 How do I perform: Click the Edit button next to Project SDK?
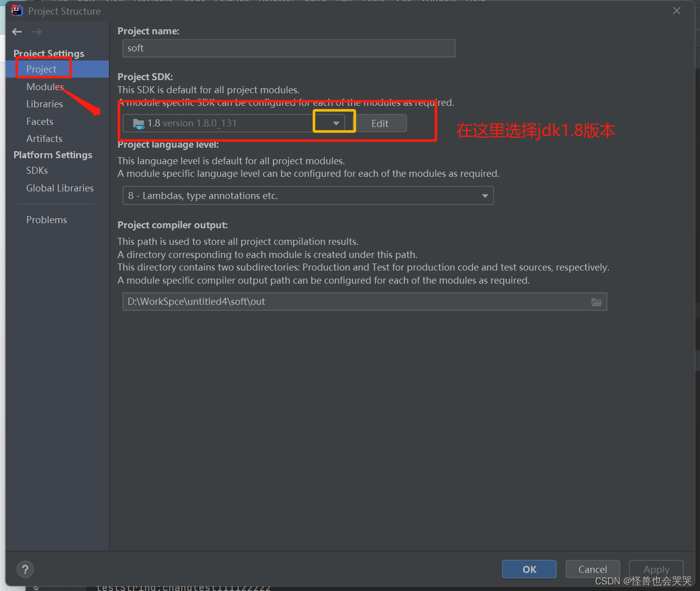pyautogui.click(x=380, y=123)
